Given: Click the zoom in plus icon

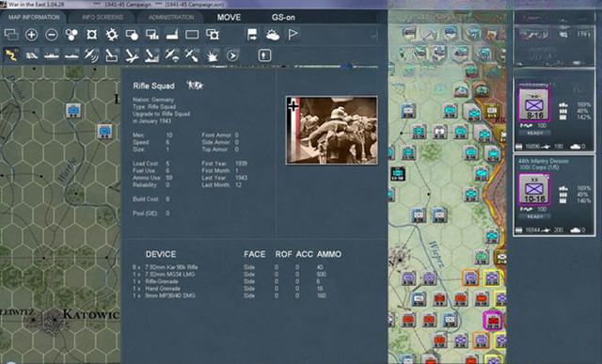Looking at the screenshot, I should pyautogui.click(x=31, y=35).
